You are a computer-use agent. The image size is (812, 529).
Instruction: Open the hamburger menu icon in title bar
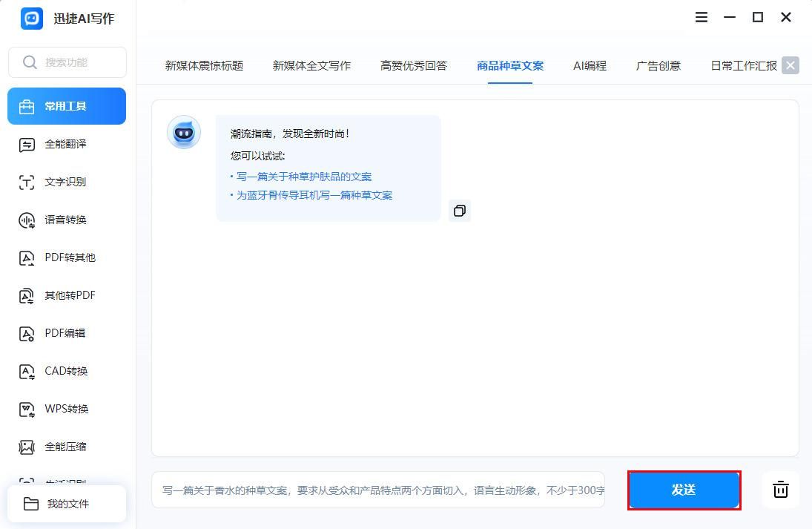tap(702, 17)
